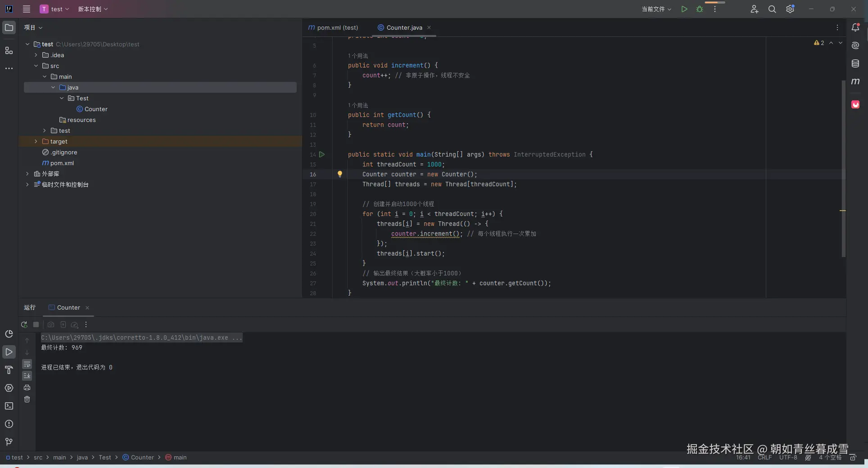Open the 版本控制 menu

coord(93,9)
